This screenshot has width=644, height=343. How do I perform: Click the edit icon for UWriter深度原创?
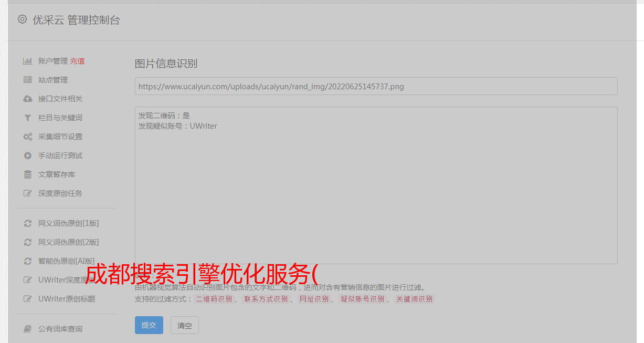pyautogui.click(x=28, y=280)
